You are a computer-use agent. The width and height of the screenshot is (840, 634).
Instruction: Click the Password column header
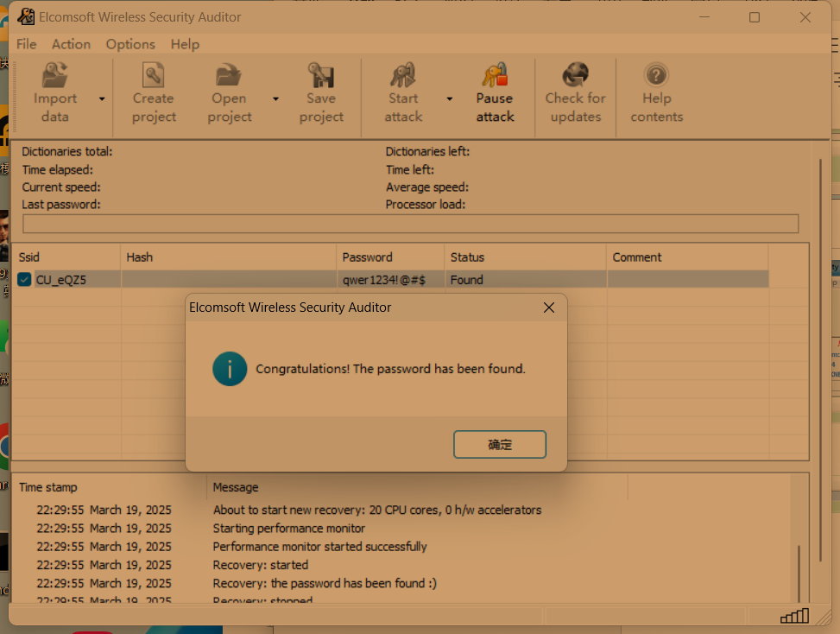click(x=390, y=257)
